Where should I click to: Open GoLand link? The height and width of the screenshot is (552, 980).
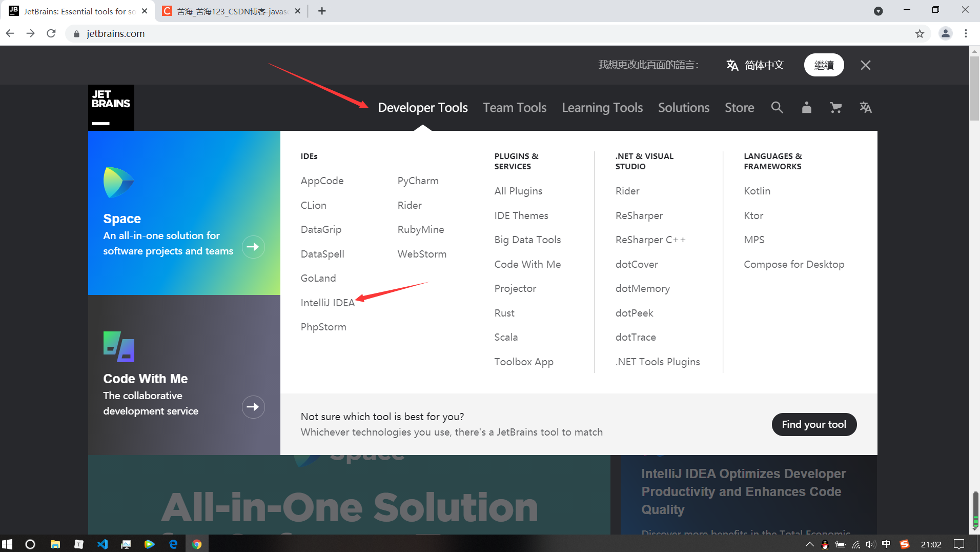point(318,278)
